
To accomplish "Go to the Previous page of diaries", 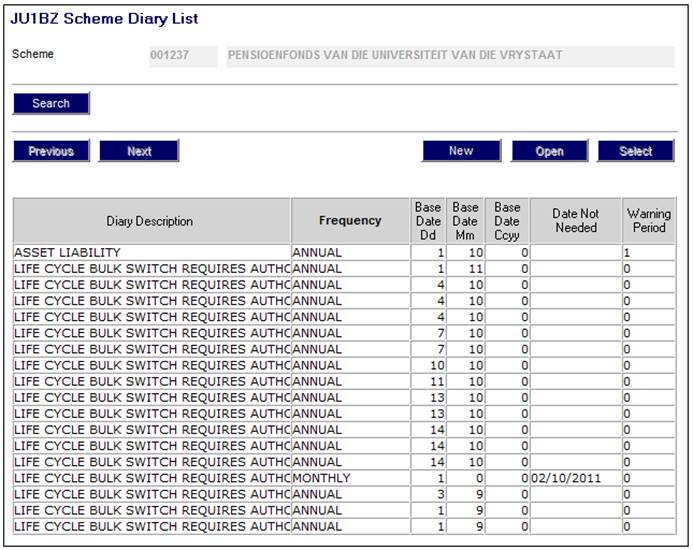I will coord(51,151).
